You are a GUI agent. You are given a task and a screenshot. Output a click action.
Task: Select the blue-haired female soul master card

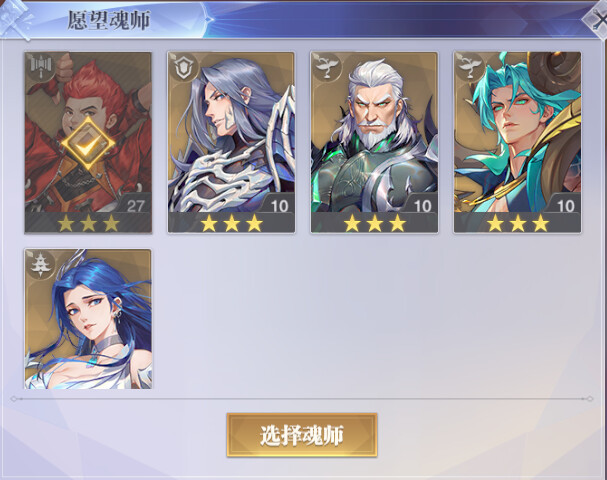(88, 319)
